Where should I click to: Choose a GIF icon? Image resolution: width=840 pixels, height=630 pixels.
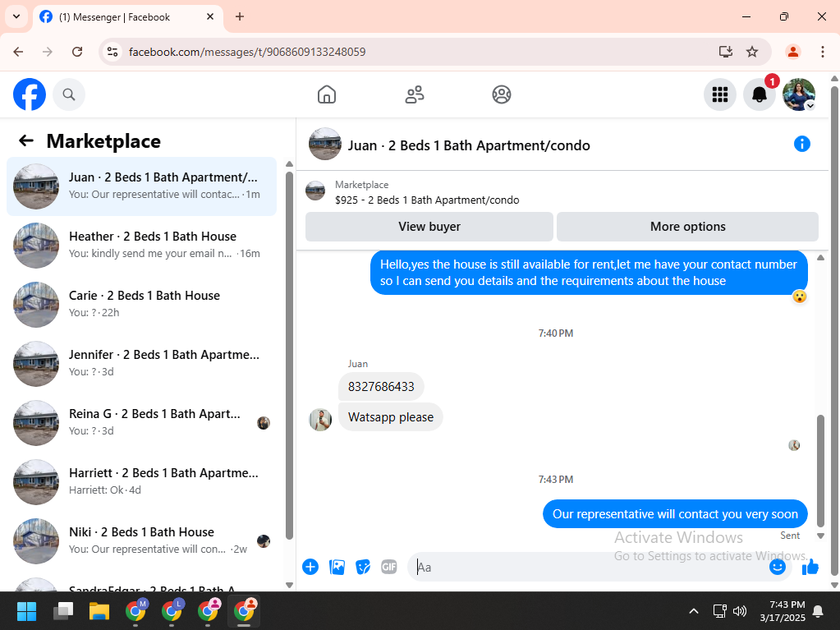click(x=389, y=567)
